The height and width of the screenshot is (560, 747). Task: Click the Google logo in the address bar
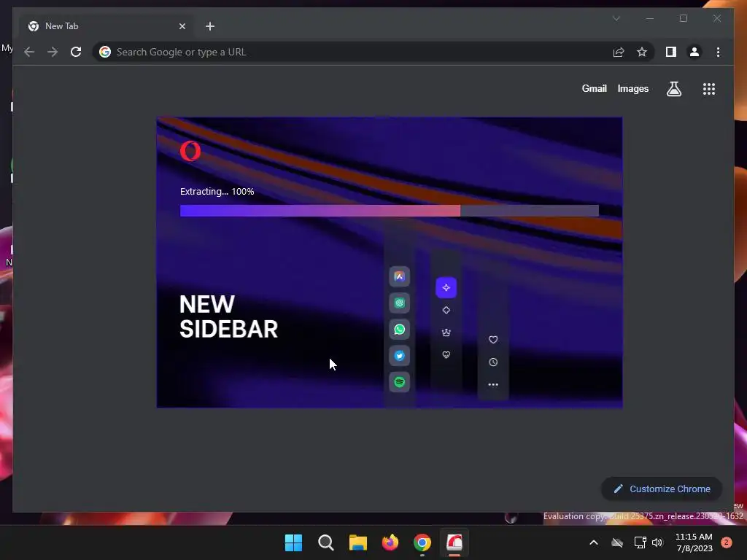point(105,52)
